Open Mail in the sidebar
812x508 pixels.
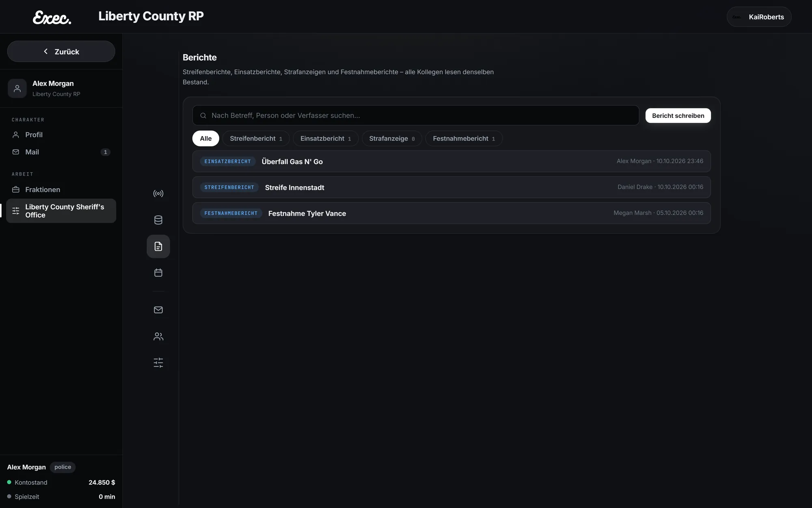[x=61, y=152]
